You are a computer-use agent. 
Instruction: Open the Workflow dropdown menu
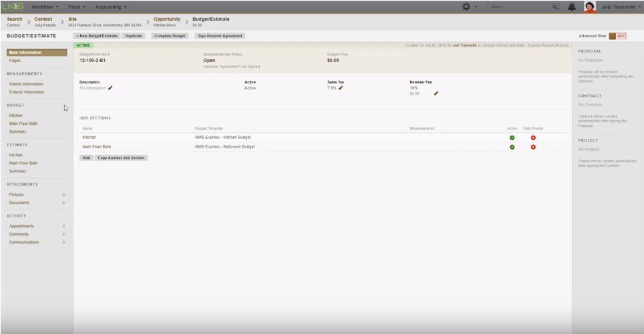pyautogui.click(x=45, y=6)
